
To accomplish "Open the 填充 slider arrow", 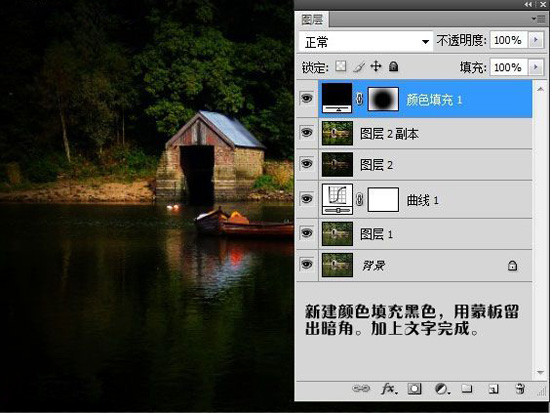I will click(x=536, y=67).
